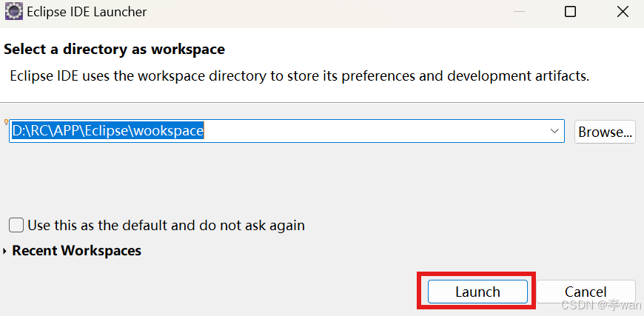Tick the 'Use this as the default' checkbox

(x=16, y=225)
